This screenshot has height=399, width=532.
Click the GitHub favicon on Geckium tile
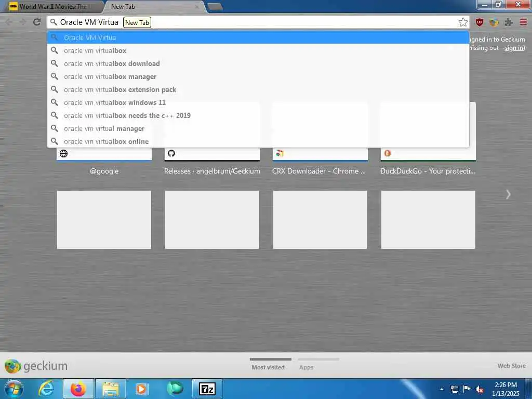[x=171, y=153]
